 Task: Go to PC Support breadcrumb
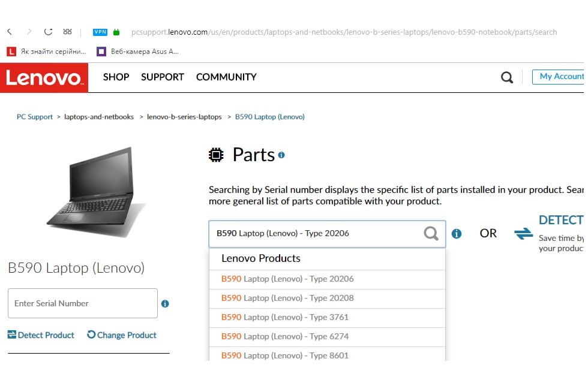coord(35,117)
